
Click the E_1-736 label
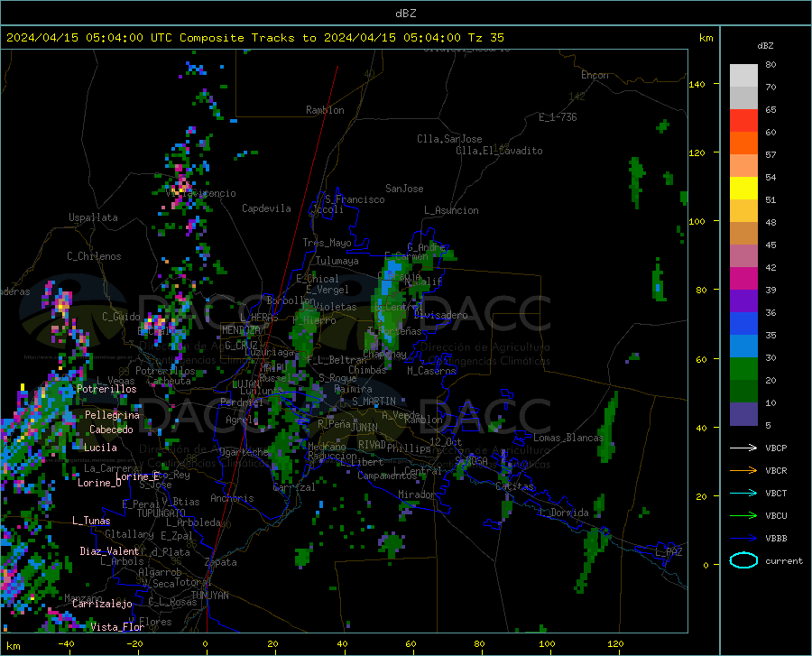point(558,117)
